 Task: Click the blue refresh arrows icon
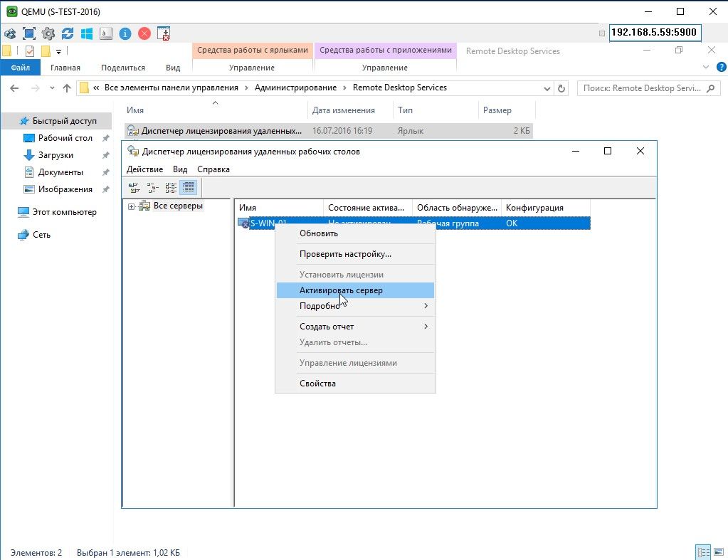[x=68, y=33]
